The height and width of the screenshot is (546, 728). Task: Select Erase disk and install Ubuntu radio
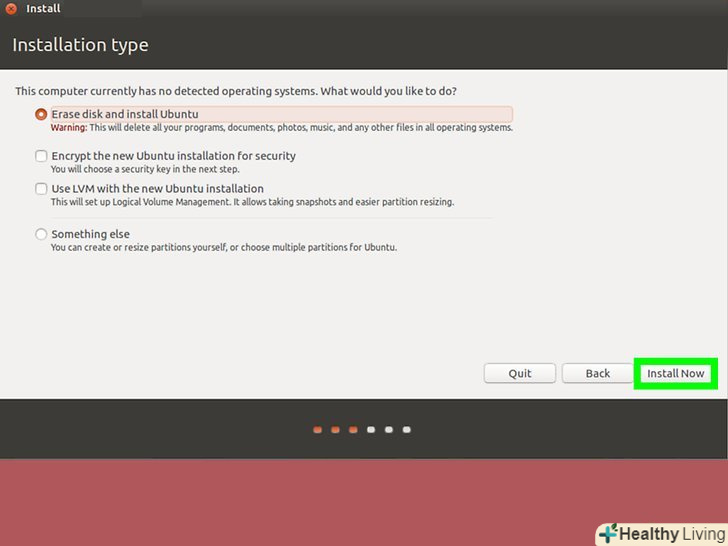[41, 114]
